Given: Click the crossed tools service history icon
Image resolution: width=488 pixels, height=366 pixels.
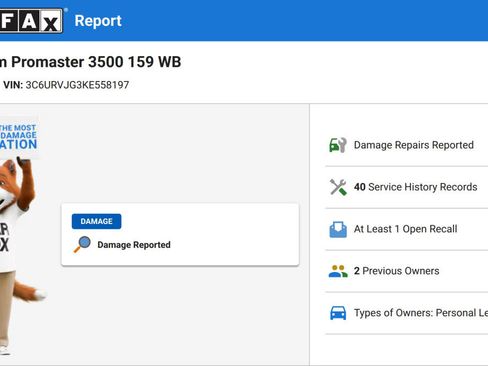Looking at the screenshot, I should (x=338, y=187).
